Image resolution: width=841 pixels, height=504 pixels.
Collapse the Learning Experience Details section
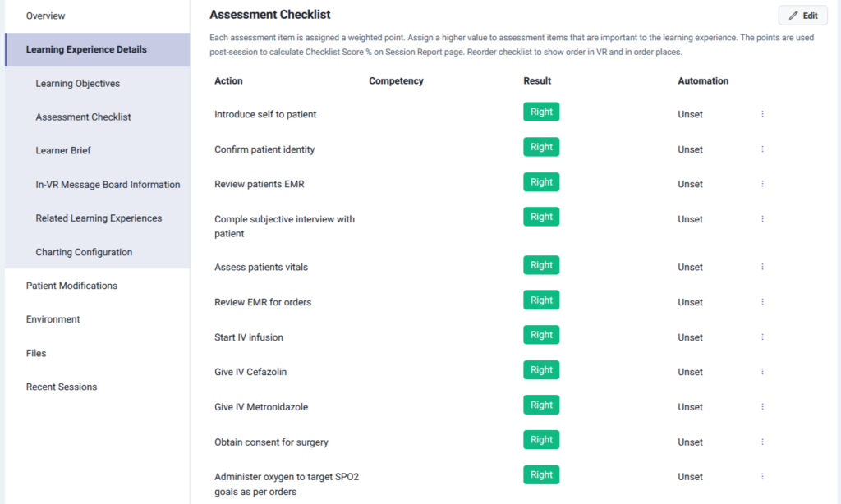point(86,49)
